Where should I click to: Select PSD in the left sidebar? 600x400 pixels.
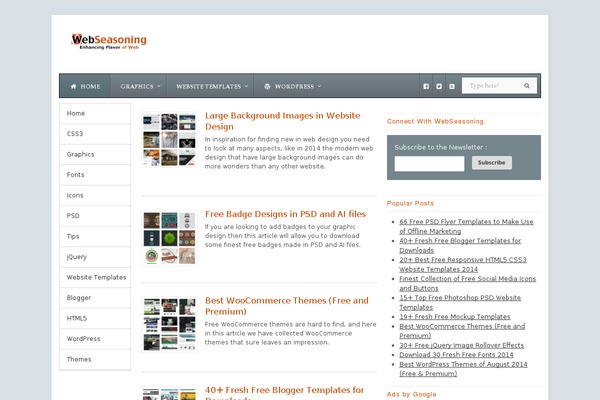pyautogui.click(x=95, y=216)
